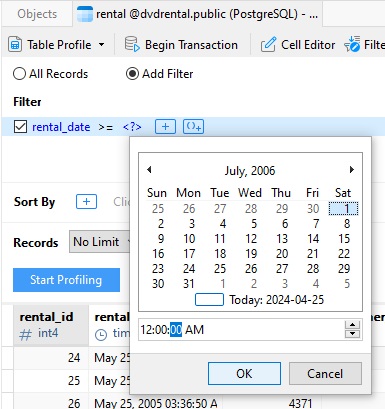Click the timestamp clock icon
The height and width of the screenshot is (409, 385).
click(x=101, y=334)
